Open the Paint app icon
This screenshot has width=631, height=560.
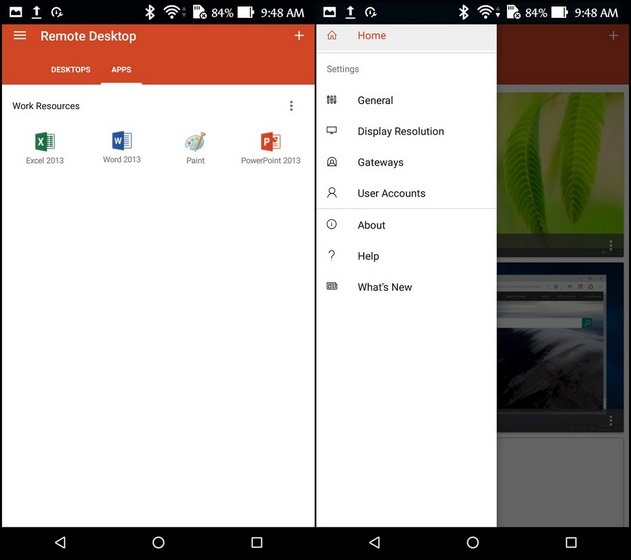click(195, 142)
